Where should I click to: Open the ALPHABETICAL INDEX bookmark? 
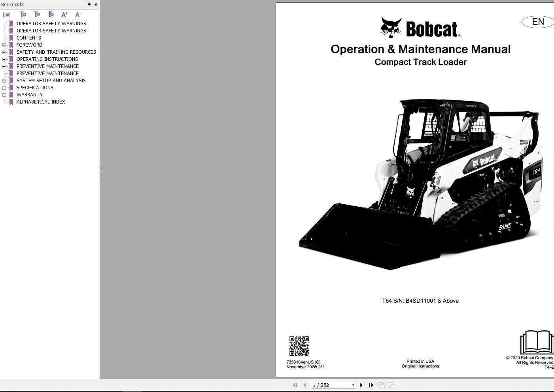41,102
